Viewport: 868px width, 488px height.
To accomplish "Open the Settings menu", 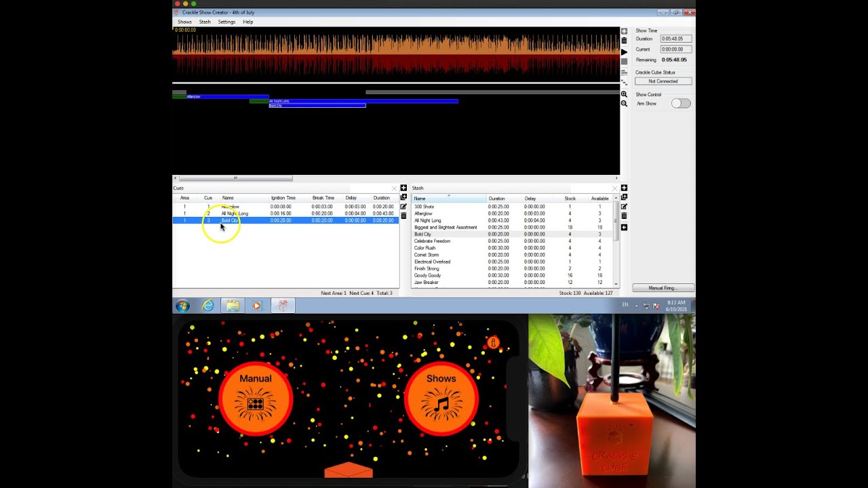I will tap(226, 22).
